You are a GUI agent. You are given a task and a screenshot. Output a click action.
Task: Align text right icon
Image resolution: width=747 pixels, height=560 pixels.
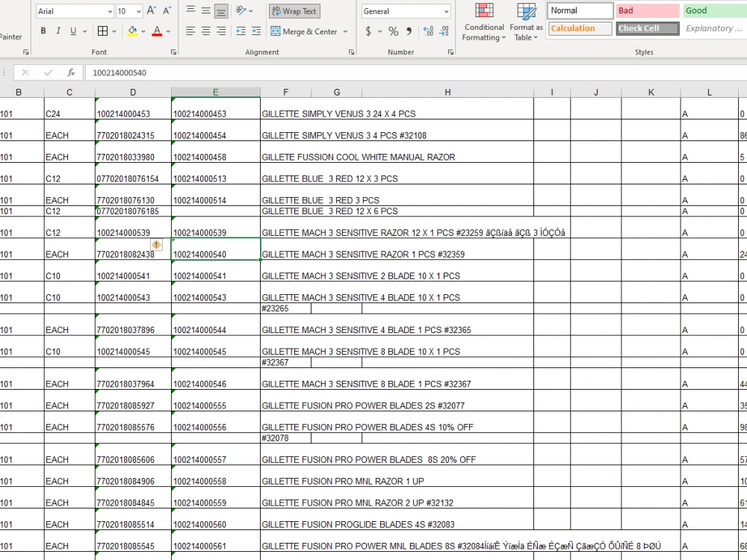pos(221,31)
